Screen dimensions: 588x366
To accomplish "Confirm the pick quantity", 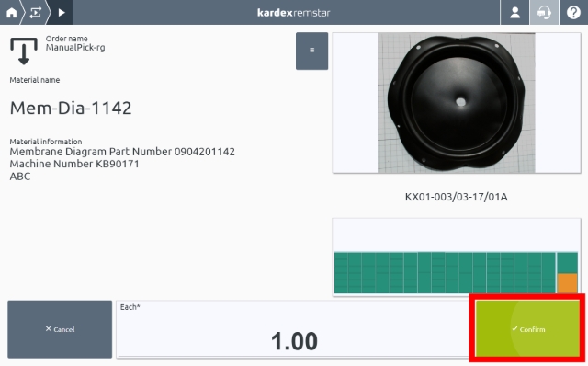I will tap(527, 329).
